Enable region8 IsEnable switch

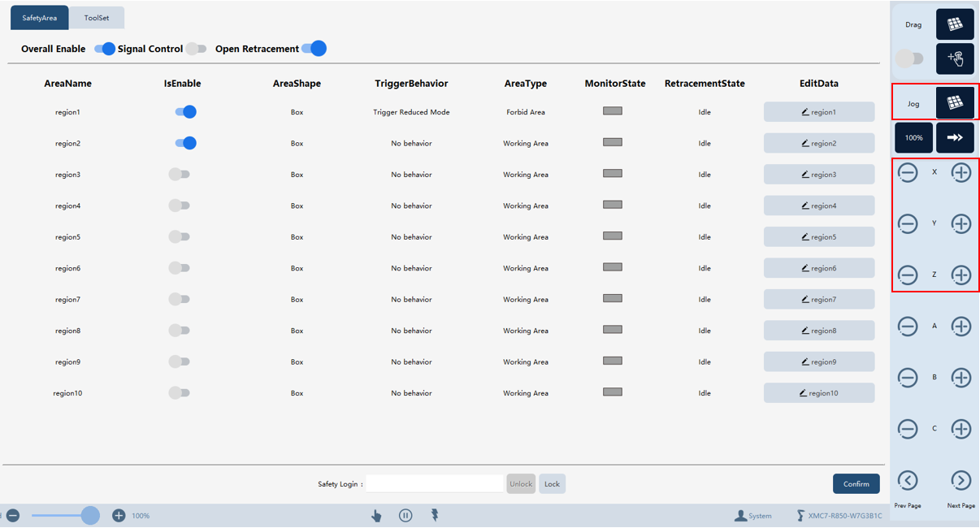point(179,331)
